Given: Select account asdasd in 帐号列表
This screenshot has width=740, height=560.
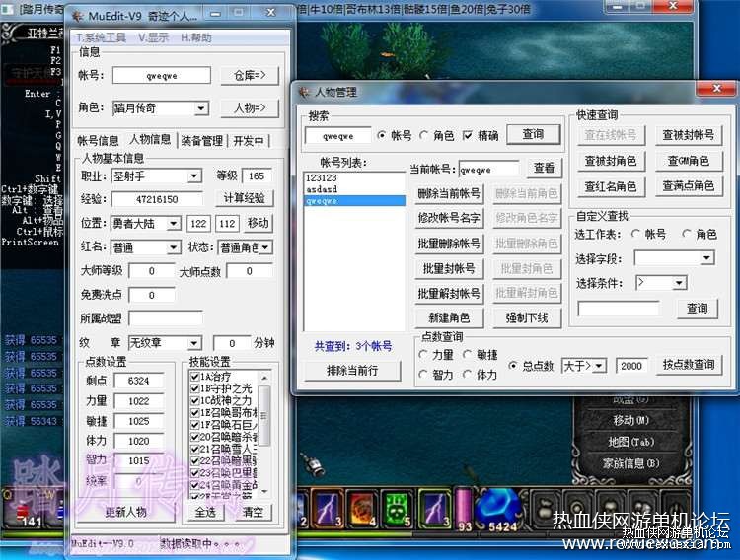Looking at the screenshot, I should (x=354, y=189).
